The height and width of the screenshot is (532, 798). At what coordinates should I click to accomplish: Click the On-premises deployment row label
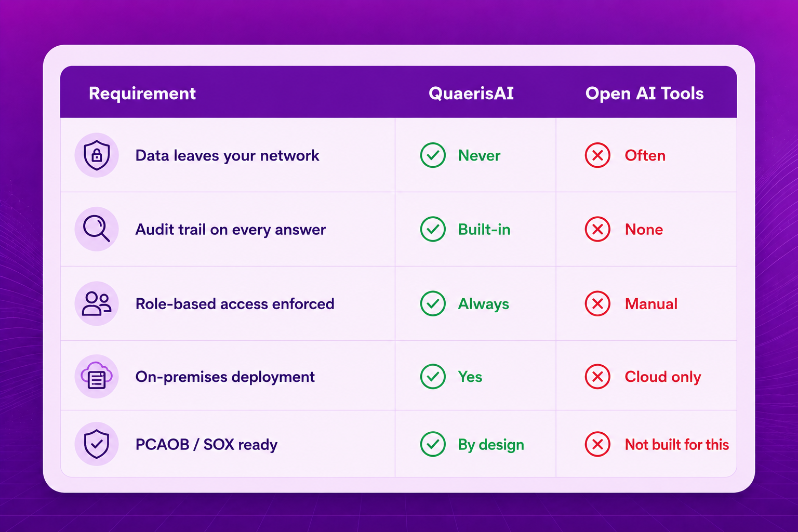tap(225, 377)
